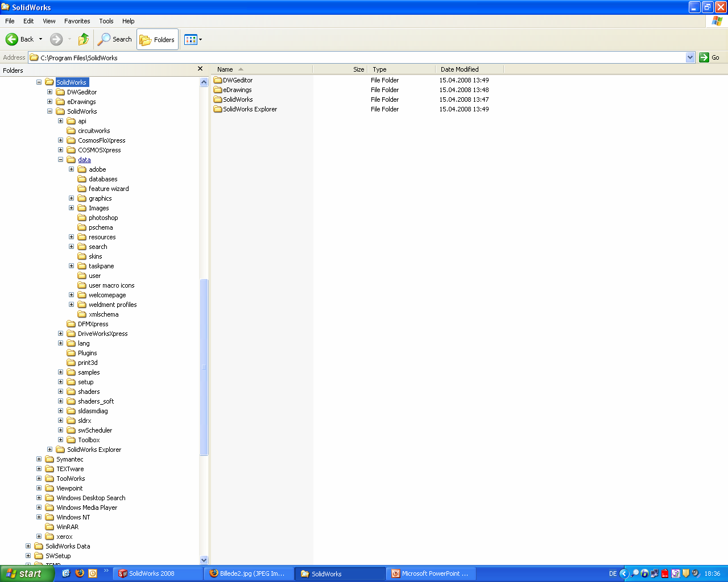728x582 pixels.
Task: Select the DriveWorksXpress folder in tree
Action: pos(103,334)
